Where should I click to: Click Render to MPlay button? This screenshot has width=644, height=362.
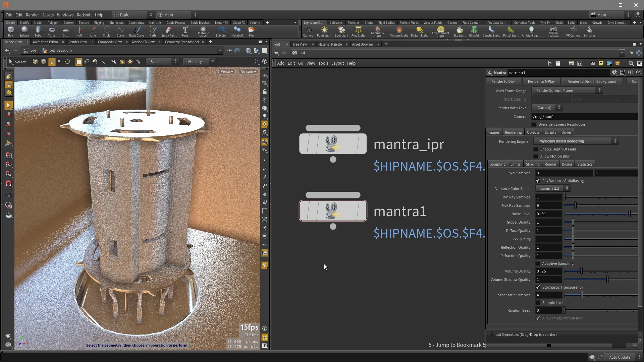tap(541, 81)
